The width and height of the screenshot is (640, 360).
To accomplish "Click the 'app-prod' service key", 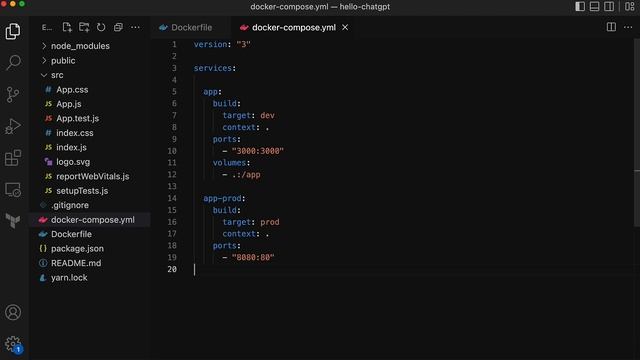I will pos(222,198).
